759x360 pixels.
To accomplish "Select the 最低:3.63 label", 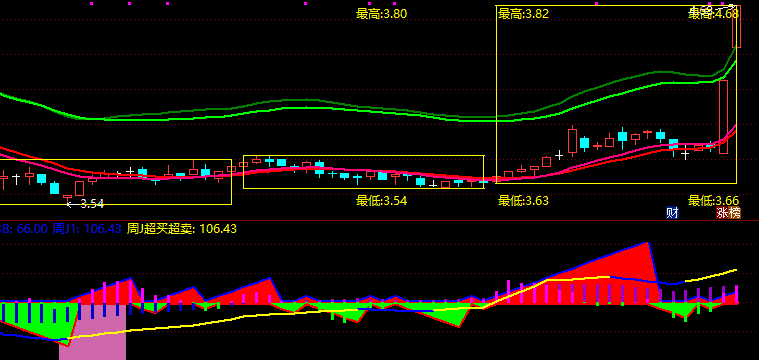I will [x=524, y=200].
